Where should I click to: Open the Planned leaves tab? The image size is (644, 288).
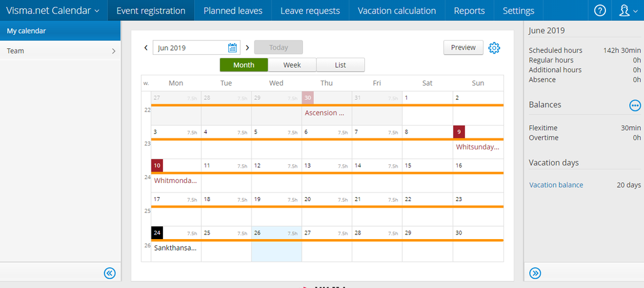[233, 10]
